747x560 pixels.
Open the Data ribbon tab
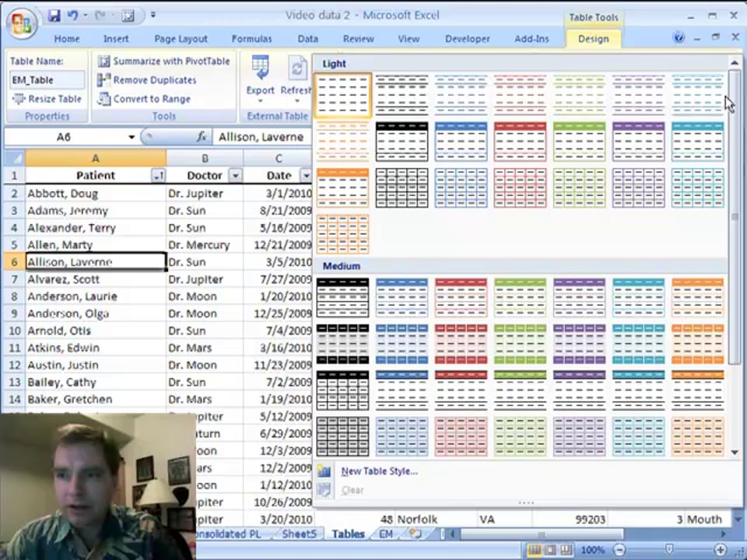[308, 39]
